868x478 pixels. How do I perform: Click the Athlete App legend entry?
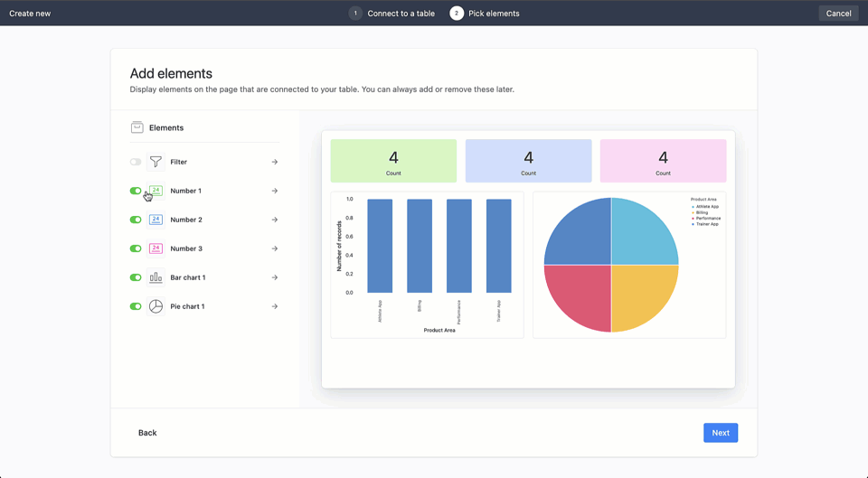(705, 206)
